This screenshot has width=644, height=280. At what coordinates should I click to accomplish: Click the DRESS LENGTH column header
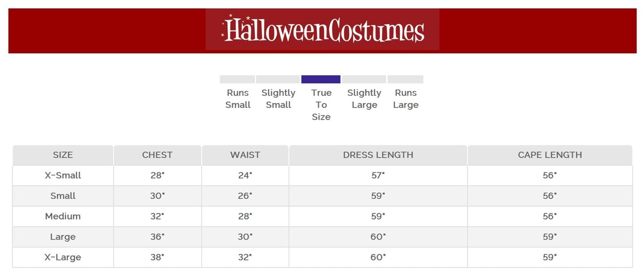[x=378, y=155]
